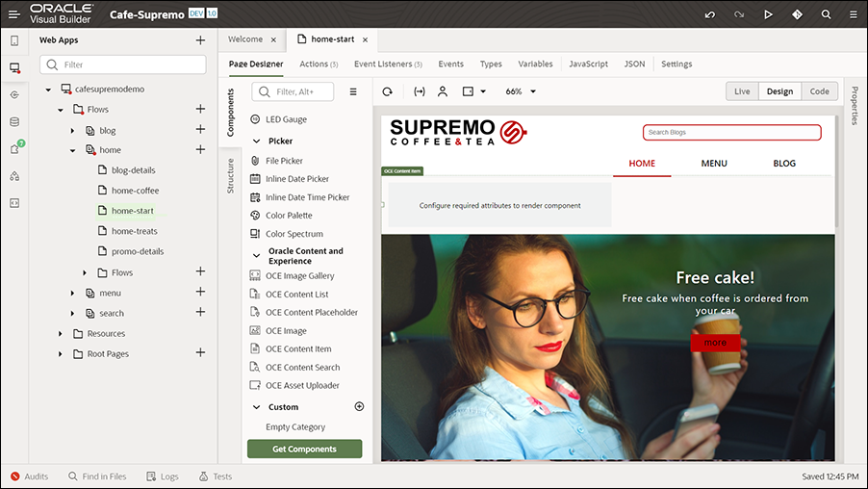The width and height of the screenshot is (868, 489).
Task: Click the Redo icon in header
Action: (739, 15)
